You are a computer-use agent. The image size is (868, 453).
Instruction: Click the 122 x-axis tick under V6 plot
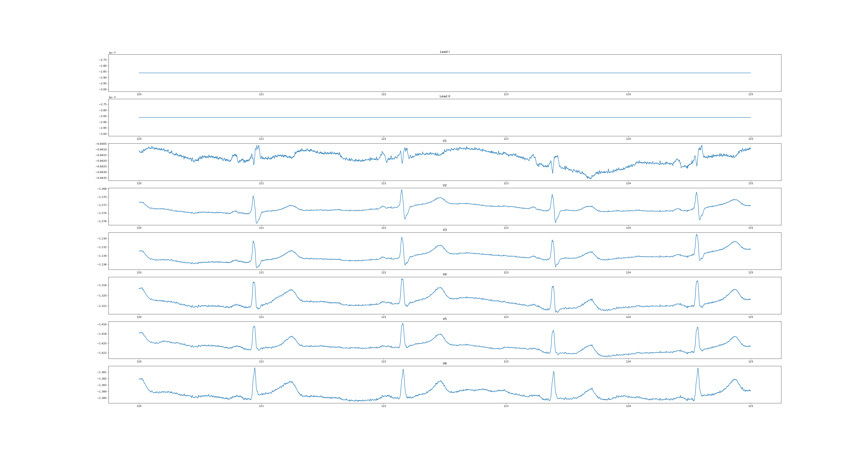click(x=384, y=406)
